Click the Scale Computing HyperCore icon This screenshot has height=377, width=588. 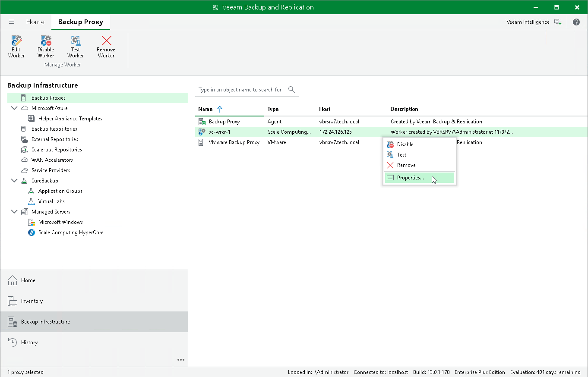click(x=31, y=232)
